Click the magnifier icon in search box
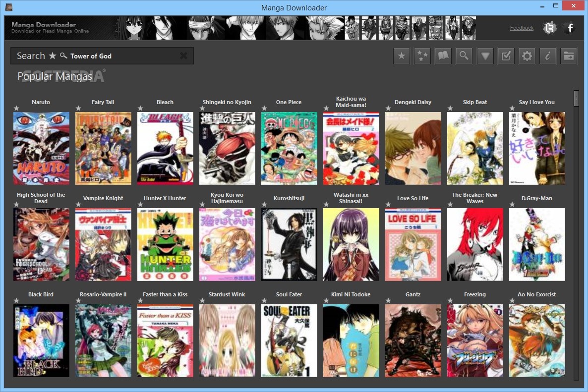 click(x=64, y=56)
